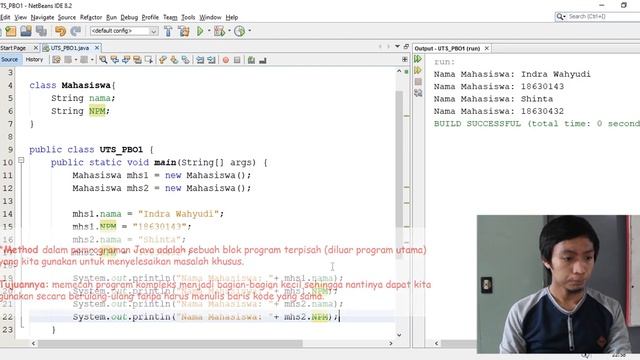
Task: Open the Debug menu
Action: coord(129,18)
